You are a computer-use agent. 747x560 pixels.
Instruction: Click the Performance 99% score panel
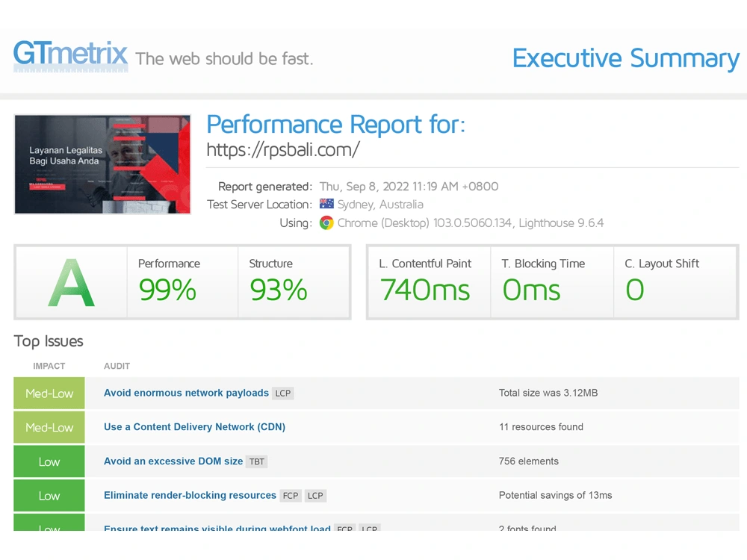[x=167, y=282]
